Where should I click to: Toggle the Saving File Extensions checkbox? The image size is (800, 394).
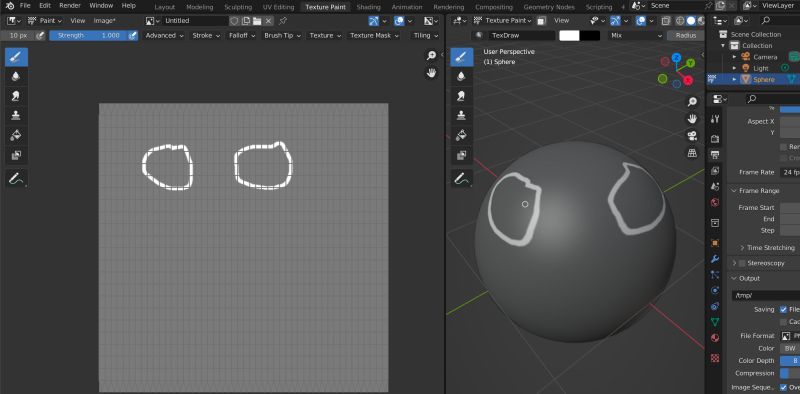784,310
